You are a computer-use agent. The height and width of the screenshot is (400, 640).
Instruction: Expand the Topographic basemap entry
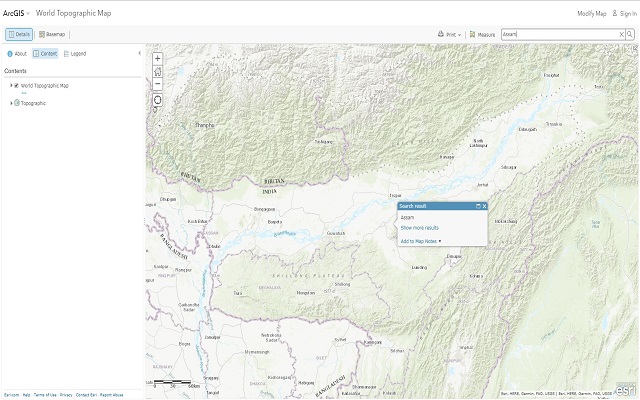(x=11, y=103)
